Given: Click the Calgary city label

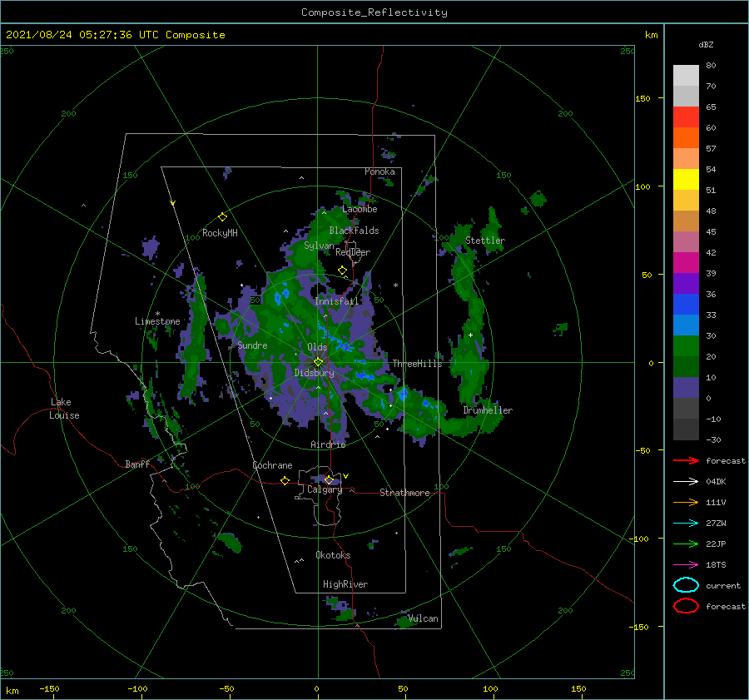Looking at the screenshot, I should click(325, 489).
